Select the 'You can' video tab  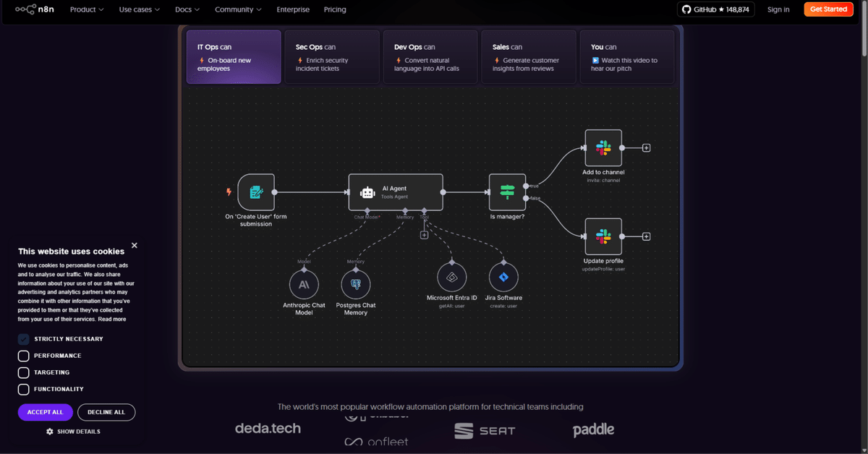point(627,56)
